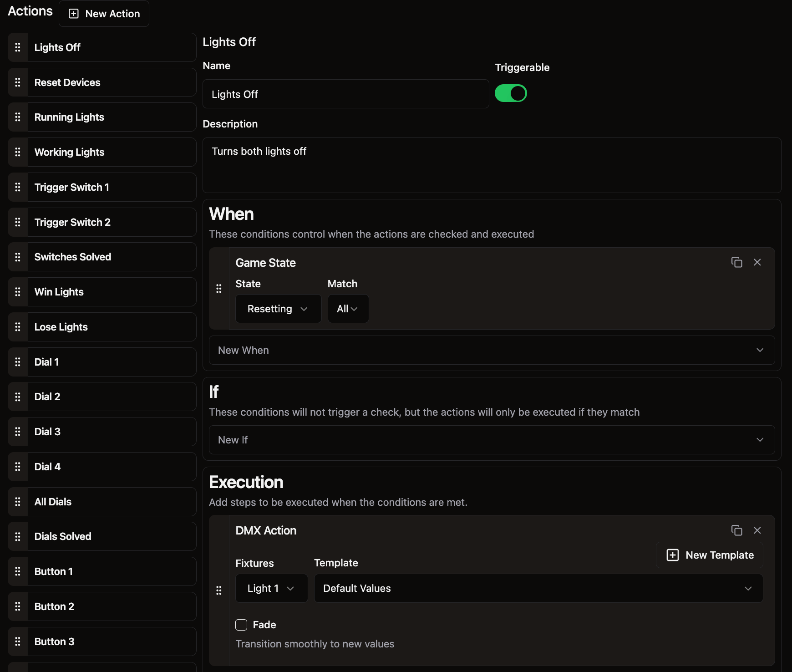Expand the New When selector
This screenshot has width=792, height=672.
(x=492, y=350)
